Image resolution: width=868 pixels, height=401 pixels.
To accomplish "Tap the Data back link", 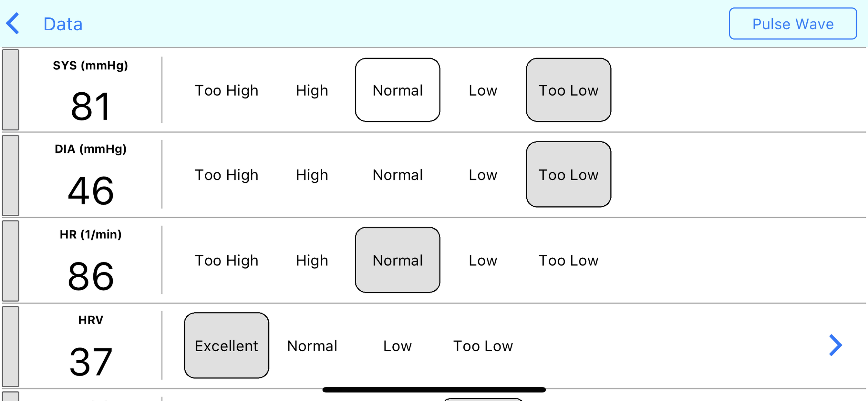I will [x=63, y=24].
